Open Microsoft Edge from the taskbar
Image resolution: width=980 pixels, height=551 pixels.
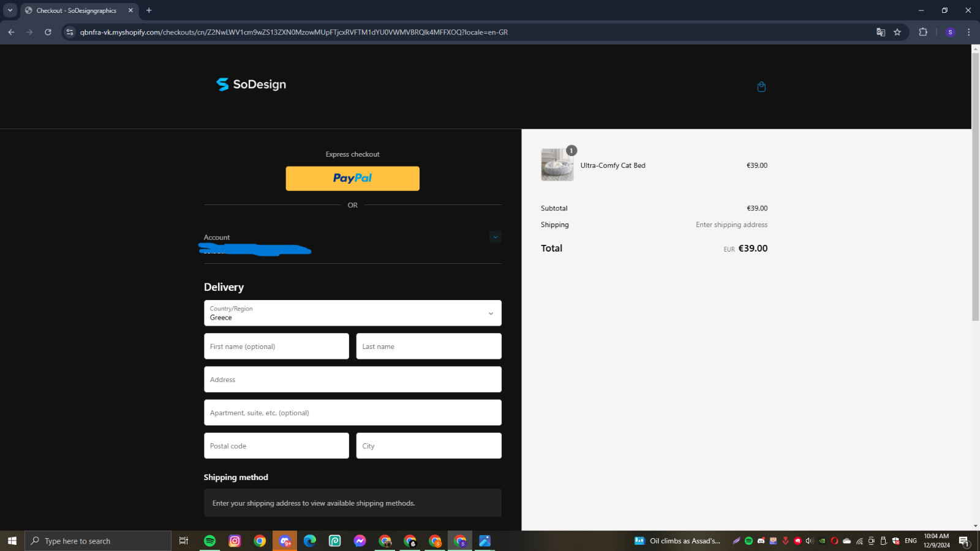(x=310, y=541)
